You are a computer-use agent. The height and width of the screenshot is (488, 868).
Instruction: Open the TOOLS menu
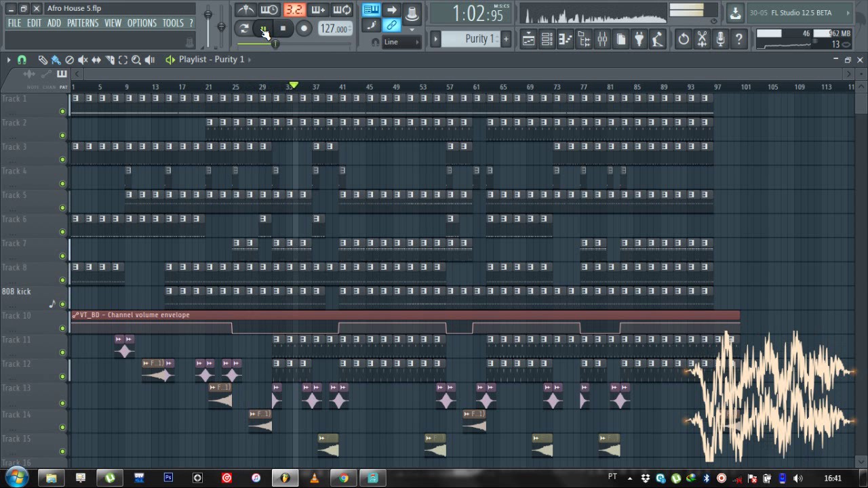click(173, 23)
